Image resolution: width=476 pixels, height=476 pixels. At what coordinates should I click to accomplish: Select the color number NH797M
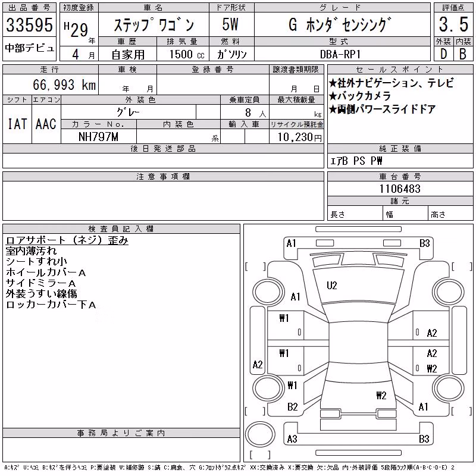click(98, 137)
